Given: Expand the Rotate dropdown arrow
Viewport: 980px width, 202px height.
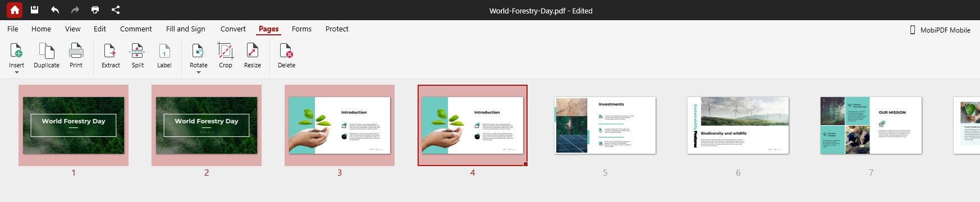Looking at the screenshot, I should [x=198, y=72].
